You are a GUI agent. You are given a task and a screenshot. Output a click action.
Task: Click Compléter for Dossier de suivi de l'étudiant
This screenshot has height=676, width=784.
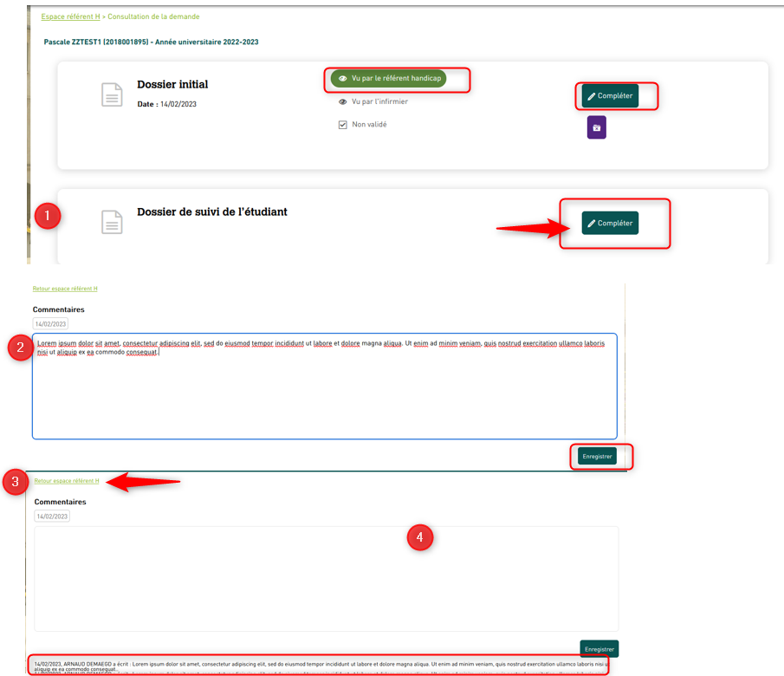click(x=610, y=224)
